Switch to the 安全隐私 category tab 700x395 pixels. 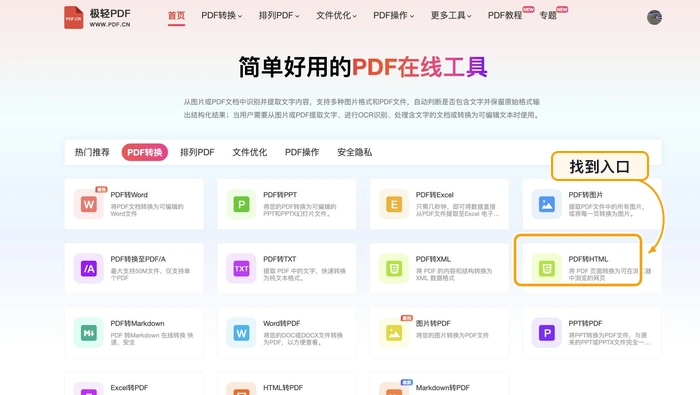tap(354, 152)
